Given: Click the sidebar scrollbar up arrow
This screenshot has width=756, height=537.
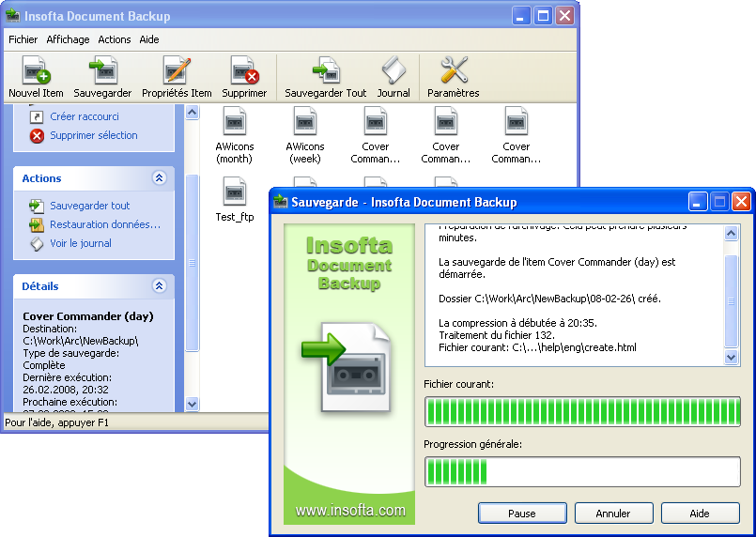Looking at the screenshot, I should point(192,113).
